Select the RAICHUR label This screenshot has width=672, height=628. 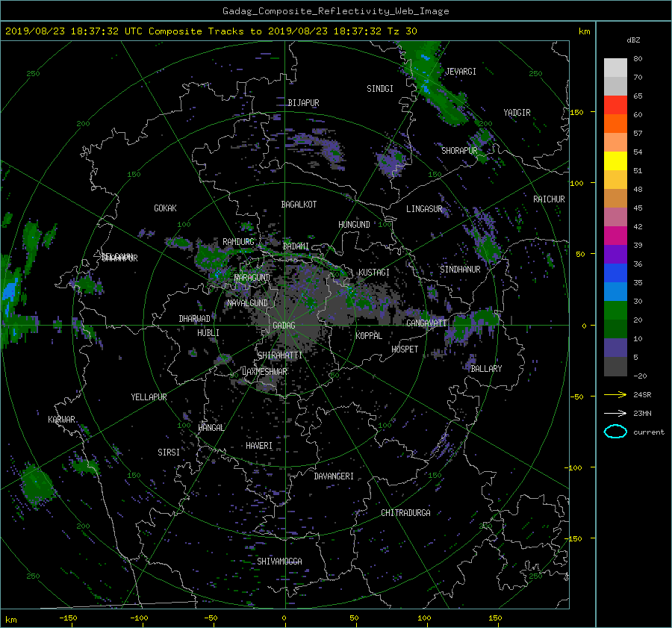coord(549,199)
